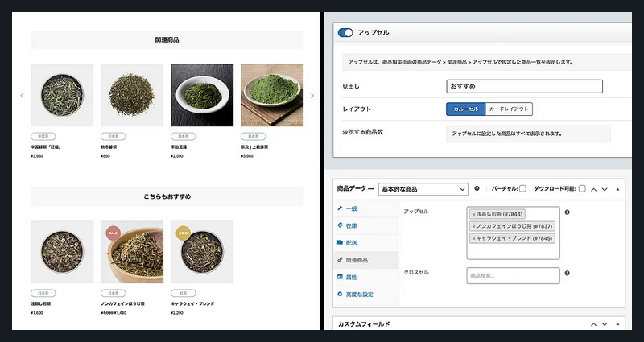The image size is (644, 342).
Task: Select the カードレイアウト layout option
Action: (x=509, y=109)
